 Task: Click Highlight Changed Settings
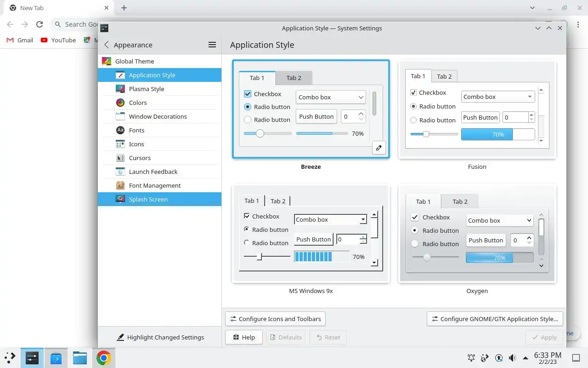(160, 337)
